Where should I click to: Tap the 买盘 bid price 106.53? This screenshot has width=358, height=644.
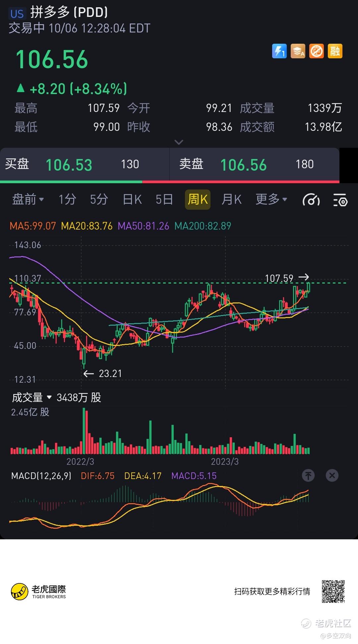click(69, 165)
